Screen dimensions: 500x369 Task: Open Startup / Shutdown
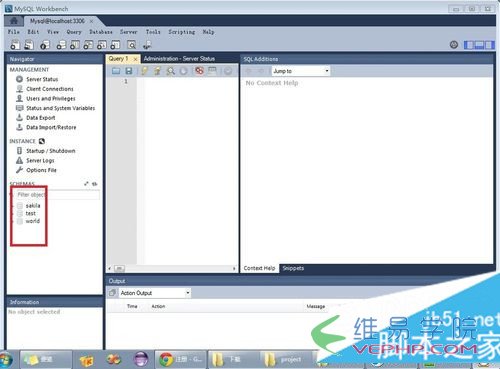(x=51, y=151)
